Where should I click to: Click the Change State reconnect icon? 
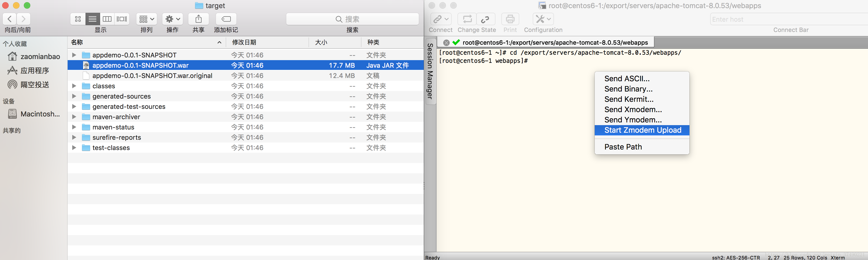click(x=467, y=19)
